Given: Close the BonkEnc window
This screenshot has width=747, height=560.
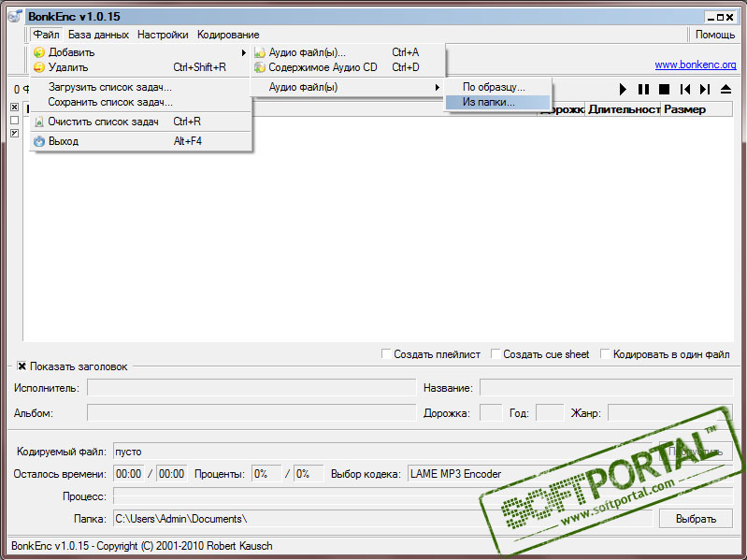Looking at the screenshot, I should [730, 18].
